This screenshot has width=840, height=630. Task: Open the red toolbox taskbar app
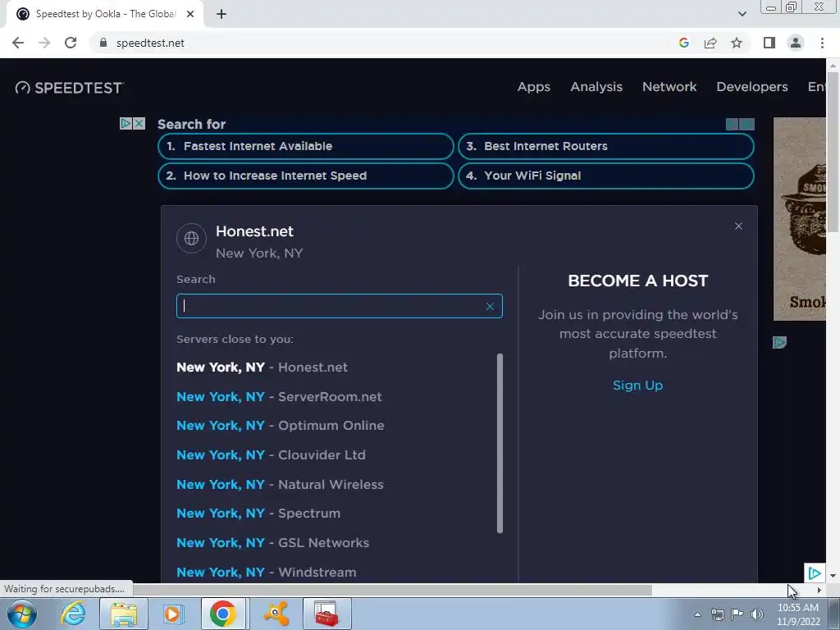(326, 614)
